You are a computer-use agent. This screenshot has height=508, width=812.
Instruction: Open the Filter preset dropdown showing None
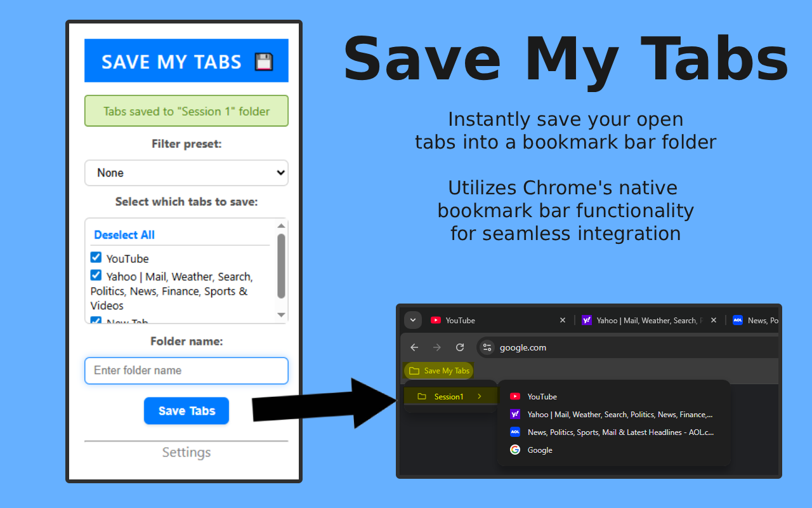[x=187, y=173]
